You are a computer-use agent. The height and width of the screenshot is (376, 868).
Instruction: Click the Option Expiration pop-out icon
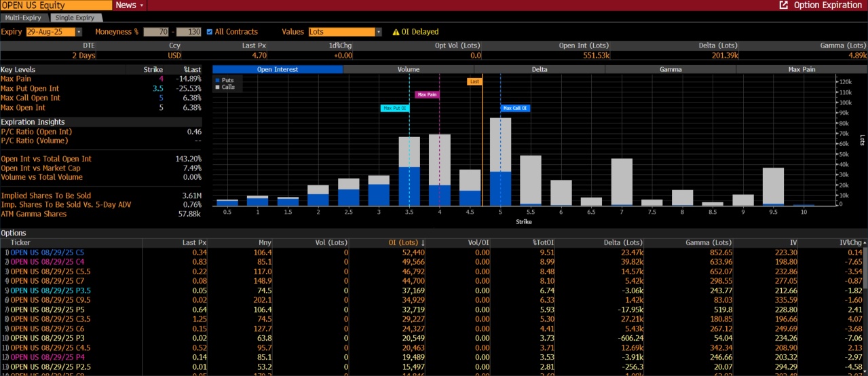784,5
